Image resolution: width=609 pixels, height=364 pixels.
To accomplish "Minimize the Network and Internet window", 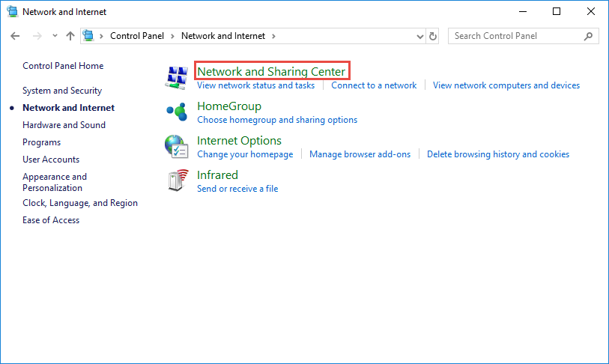I will pyautogui.click(x=523, y=12).
